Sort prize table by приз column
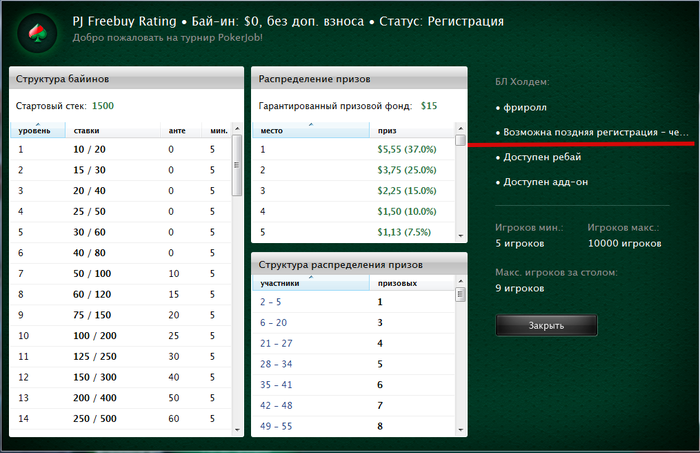 coord(412,130)
